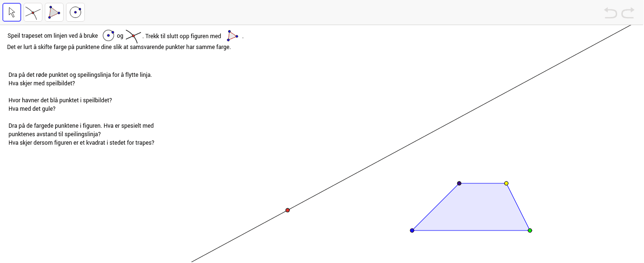The height and width of the screenshot is (263, 644).
Task: Click the green vertex of the trapezoid
Action: point(530,230)
